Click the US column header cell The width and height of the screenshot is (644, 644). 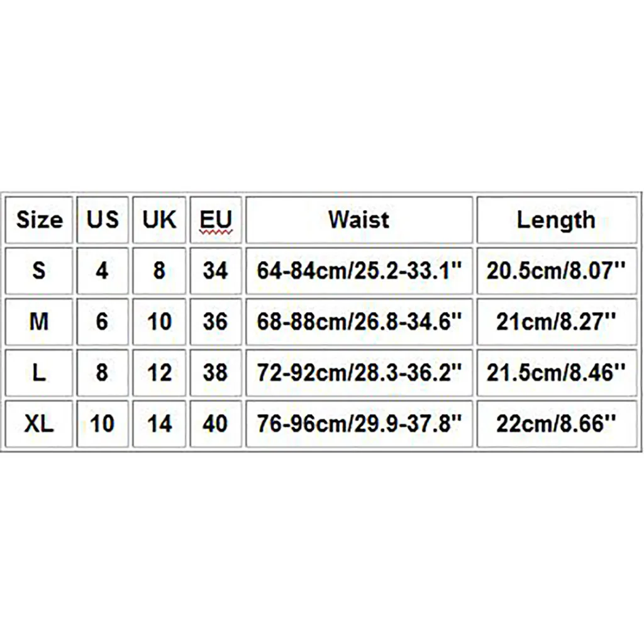pyautogui.click(x=103, y=220)
